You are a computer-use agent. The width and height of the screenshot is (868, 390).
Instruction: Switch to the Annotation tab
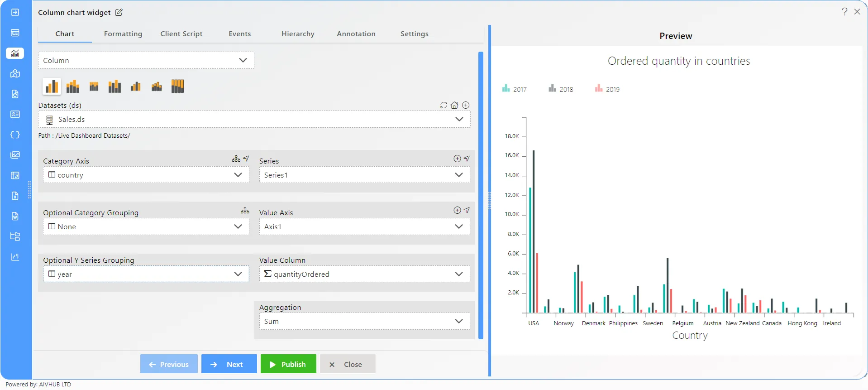click(356, 34)
